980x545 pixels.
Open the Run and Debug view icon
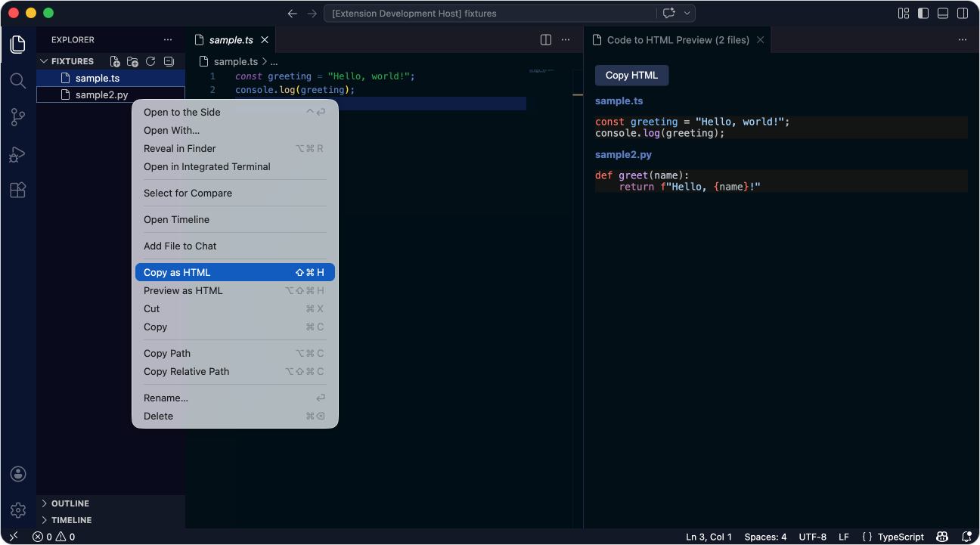18,154
